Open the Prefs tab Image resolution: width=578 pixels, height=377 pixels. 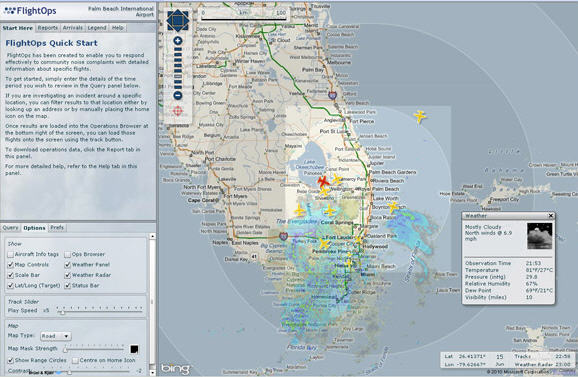click(x=57, y=228)
